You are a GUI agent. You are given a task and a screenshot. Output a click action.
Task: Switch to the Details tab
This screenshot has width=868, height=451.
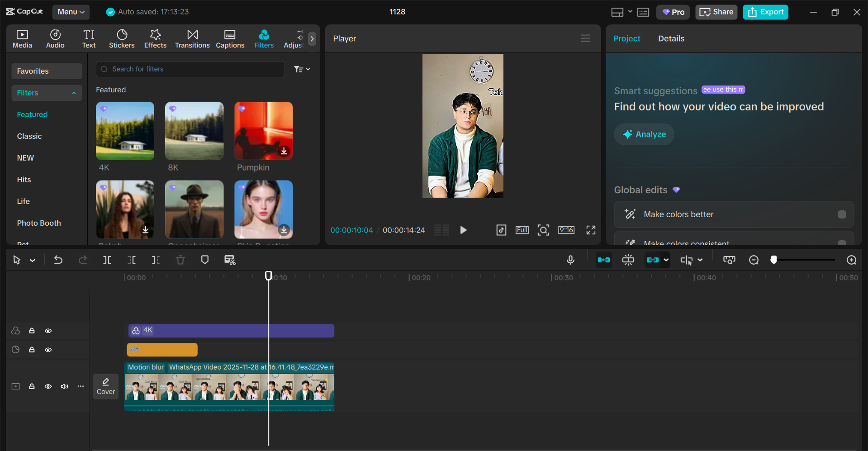point(671,38)
